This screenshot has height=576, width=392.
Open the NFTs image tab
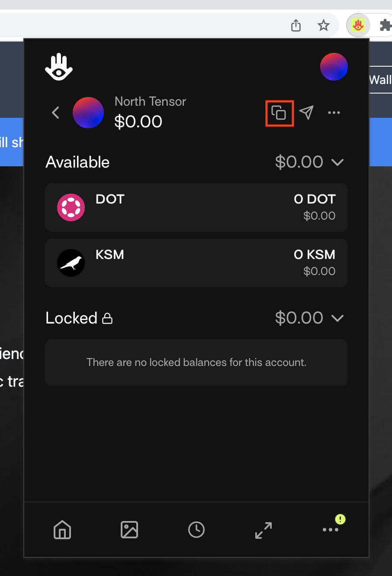pos(129,529)
